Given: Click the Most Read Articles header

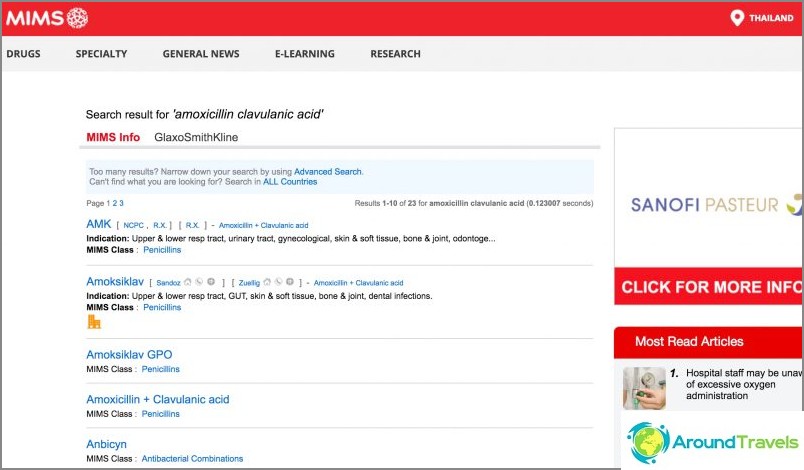Looking at the screenshot, I should pyautogui.click(x=709, y=342).
